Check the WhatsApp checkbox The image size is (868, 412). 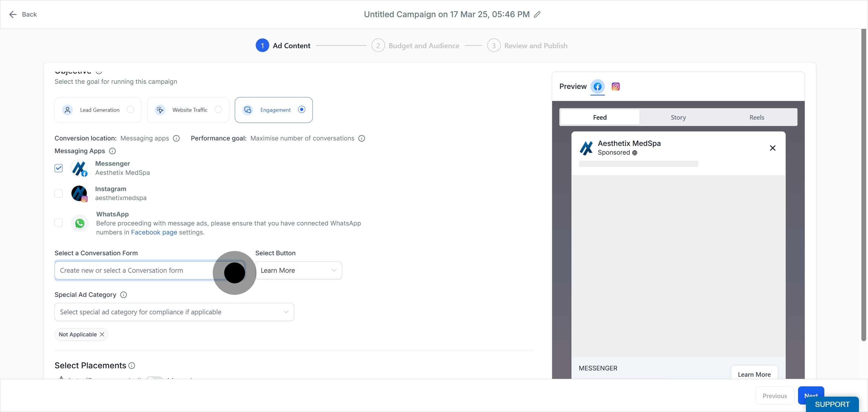pyautogui.click(x=59, y=223)
